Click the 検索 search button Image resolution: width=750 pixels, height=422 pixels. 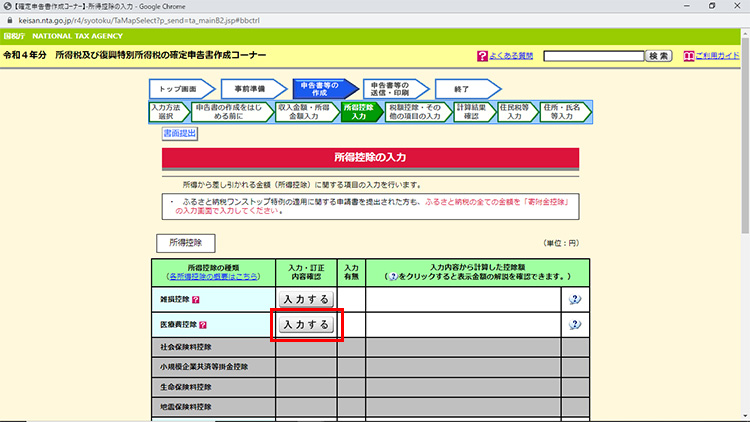pos(659,56)
